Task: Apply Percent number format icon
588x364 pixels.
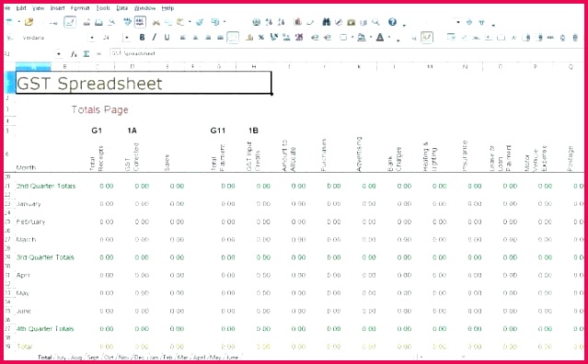Action: [x=261, y=38]
